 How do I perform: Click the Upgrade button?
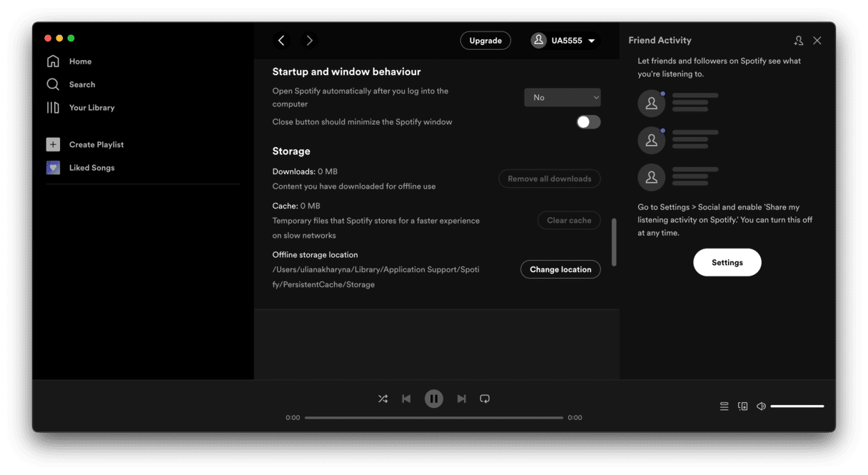click(x=485, y=41)
